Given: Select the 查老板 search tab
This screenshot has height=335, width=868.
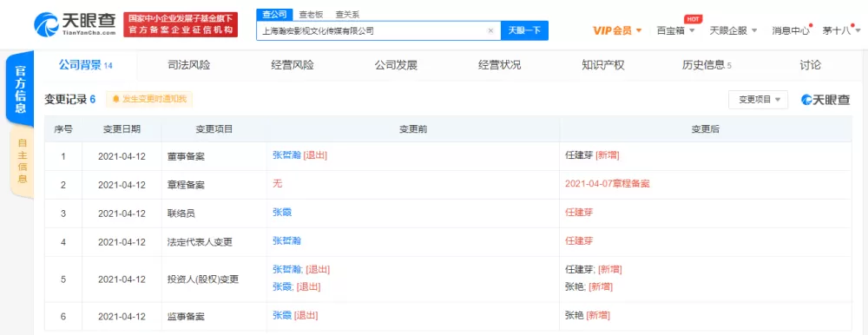Looking at the screenshot, I should [x=311, y=15].
